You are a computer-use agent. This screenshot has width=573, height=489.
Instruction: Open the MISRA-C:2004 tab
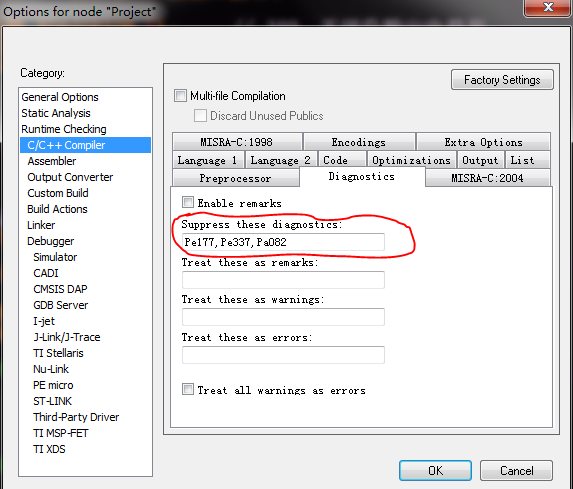coord(487,178)
